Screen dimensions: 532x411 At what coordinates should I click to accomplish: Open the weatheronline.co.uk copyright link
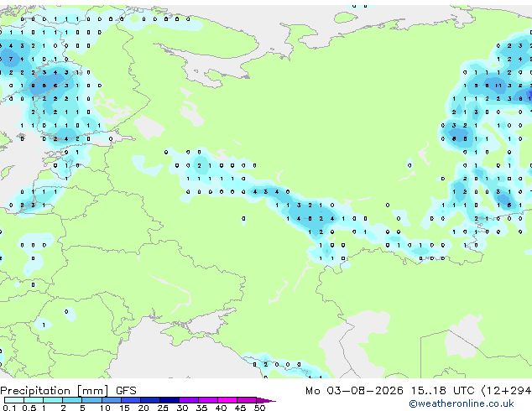462,403
